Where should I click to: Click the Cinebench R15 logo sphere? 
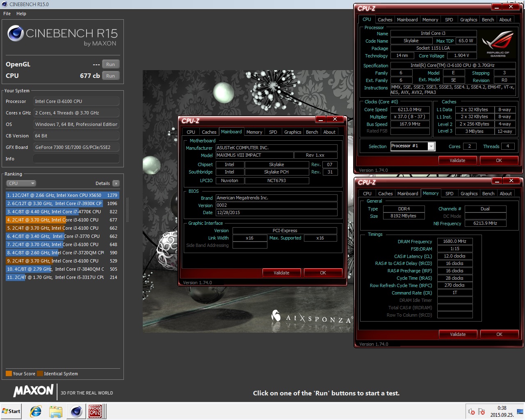(x=16, y=33)
